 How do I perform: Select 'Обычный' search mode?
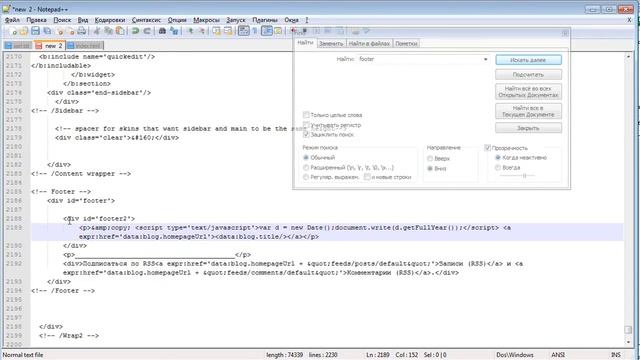pos(306,157)
